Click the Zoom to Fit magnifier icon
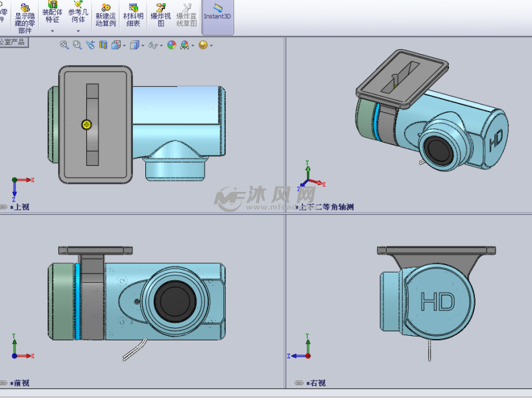Viewport: 532px width, 398px height. [63, 44]
